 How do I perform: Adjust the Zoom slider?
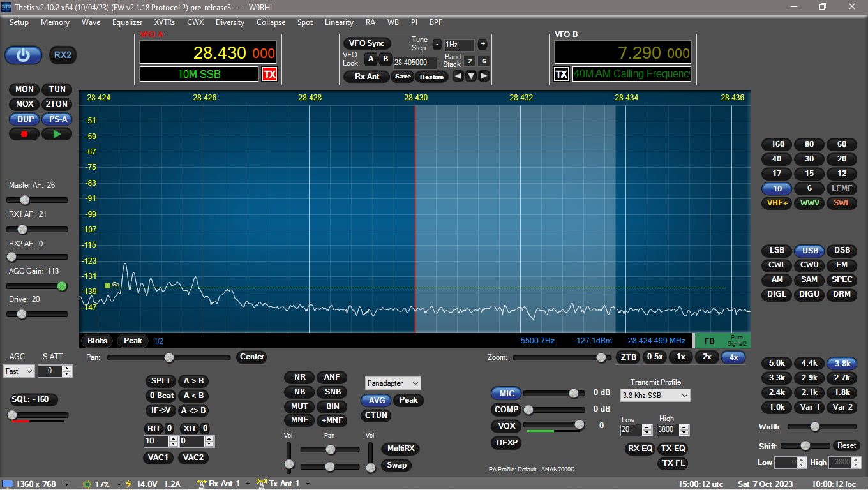[562, 357]
